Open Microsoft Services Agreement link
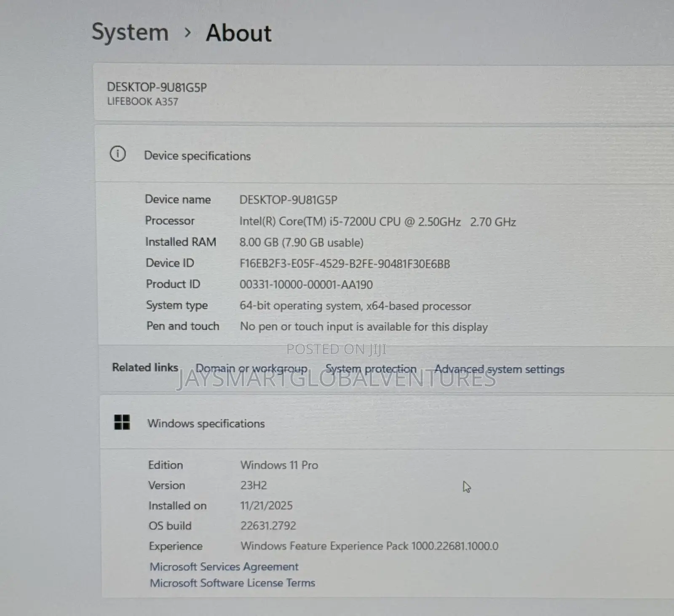The width and height of the screenshot is (674, 616). click(x=224, y=567)
